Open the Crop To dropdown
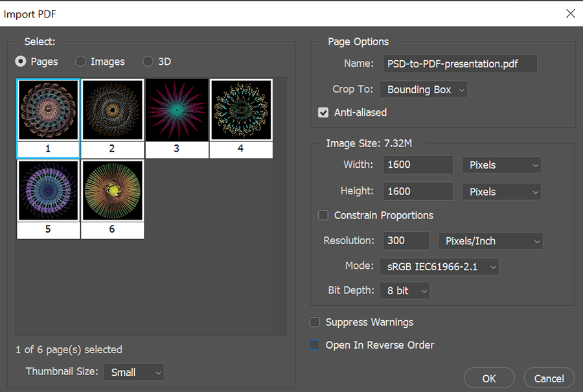 pyautogui.click(x=423, y=89)
